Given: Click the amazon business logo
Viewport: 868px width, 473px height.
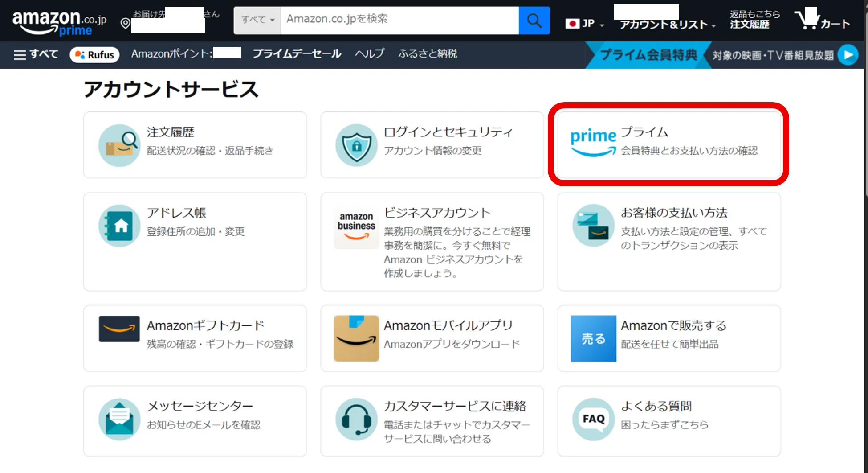Looking at the screenshot, I should (x=356, y=226).
